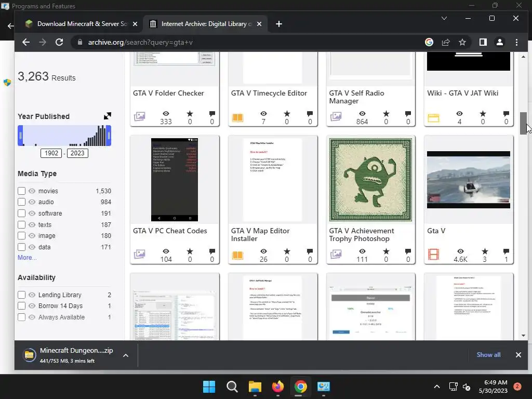
Task: Click Show all downloads
Action: tap(488, 355)
